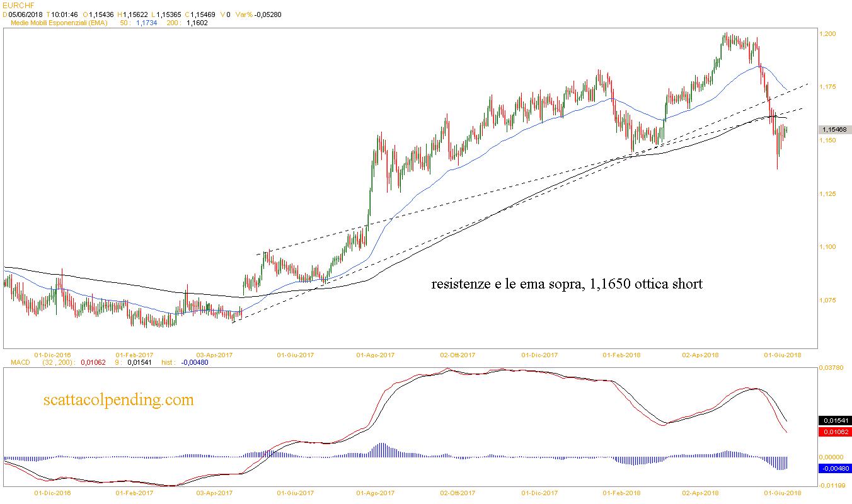Viewport: 852px width, 504px height.
Task: Click the red 0,01062 MACD value tag
Action: pos(834,432)
